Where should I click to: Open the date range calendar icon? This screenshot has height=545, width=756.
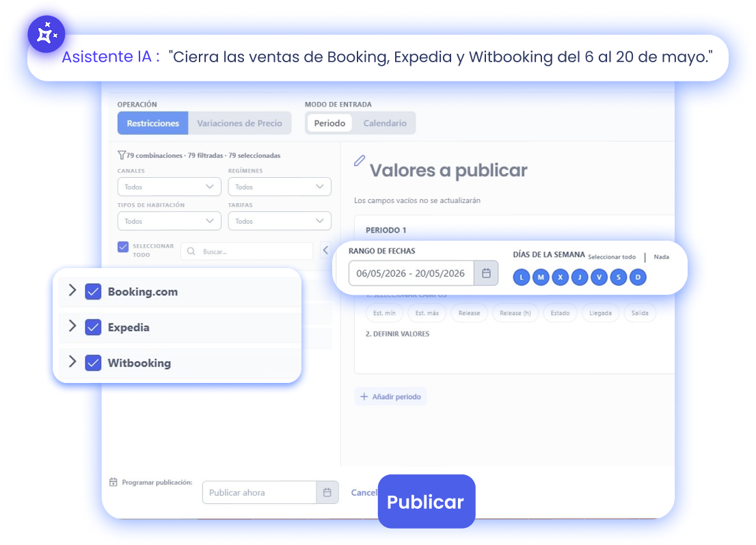(x=486, y=273)
